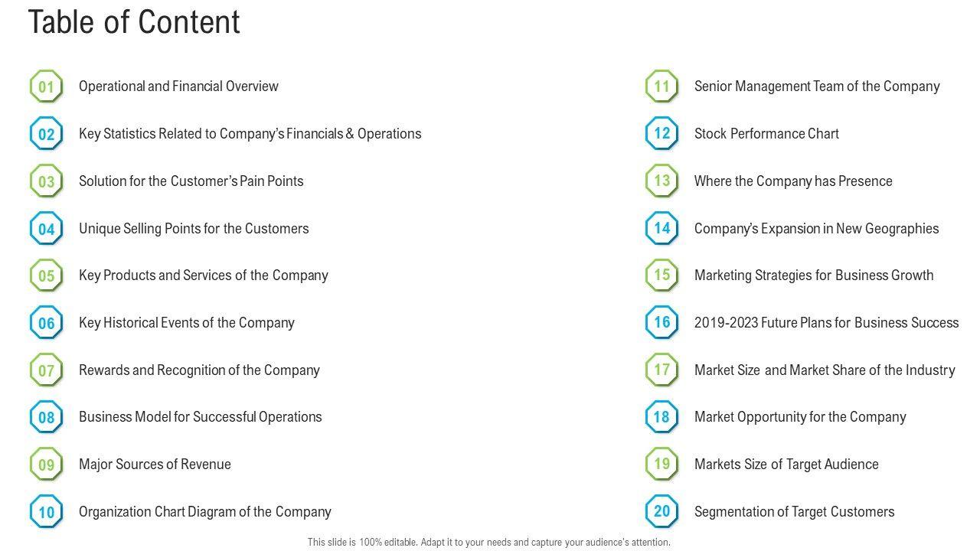This screenshot has height=551, width=980.
Task: Click the blue number 06 badge
Action: (x=47, y=323)
